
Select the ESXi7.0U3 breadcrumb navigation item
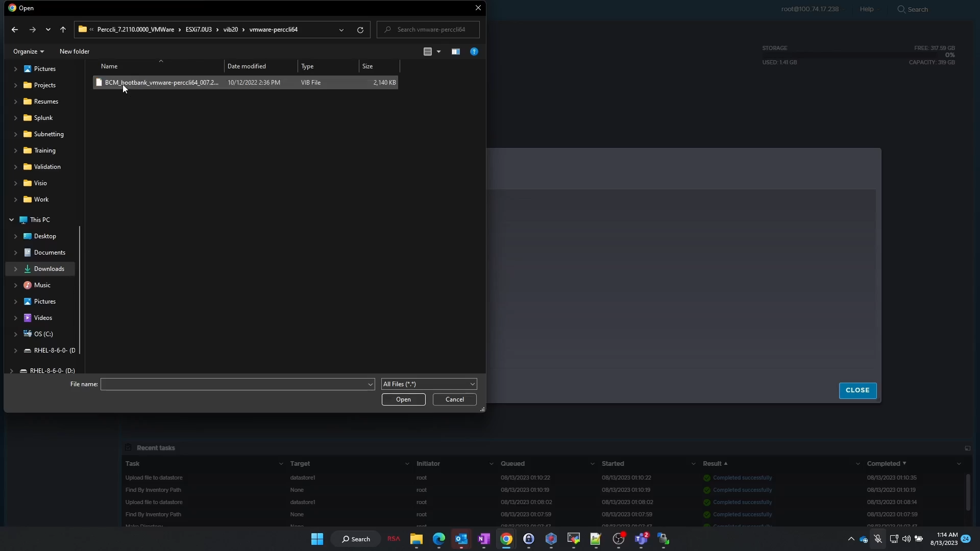coord(198,30)
